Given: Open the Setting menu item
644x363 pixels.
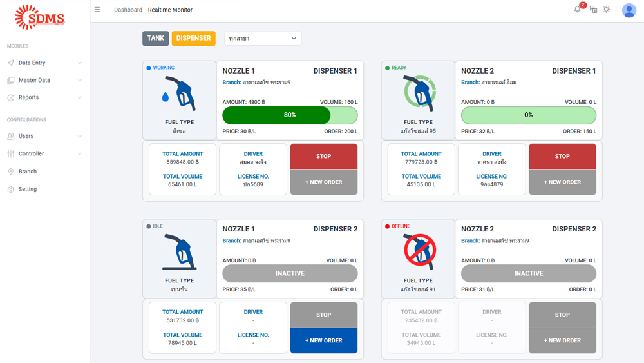Looking at the screenshot, I should [28, 190].
